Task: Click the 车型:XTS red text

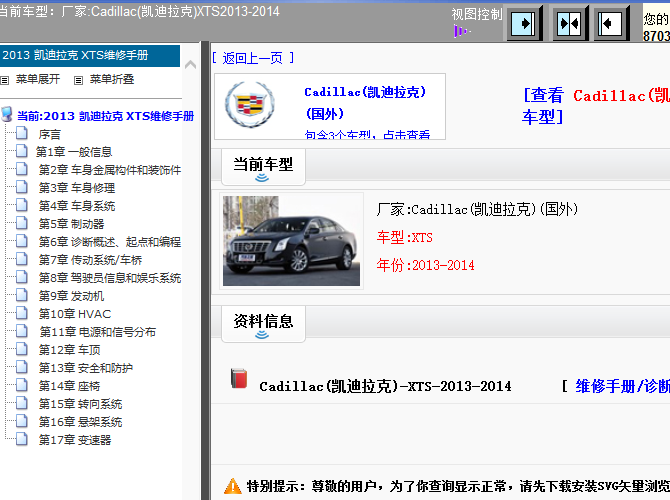Action: 404,237
